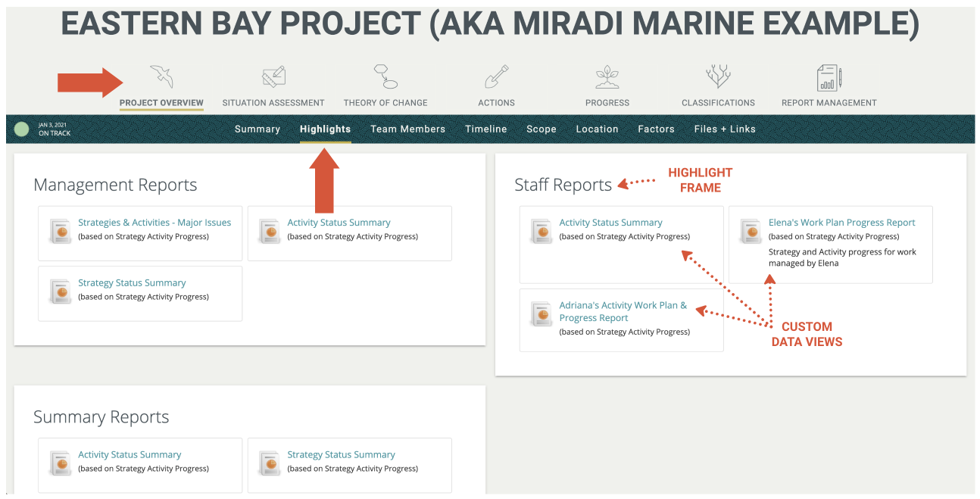Screen dimensions: 980x499
Task: Open the Situation Assessment map icon
Action: (x=273, y=75)
